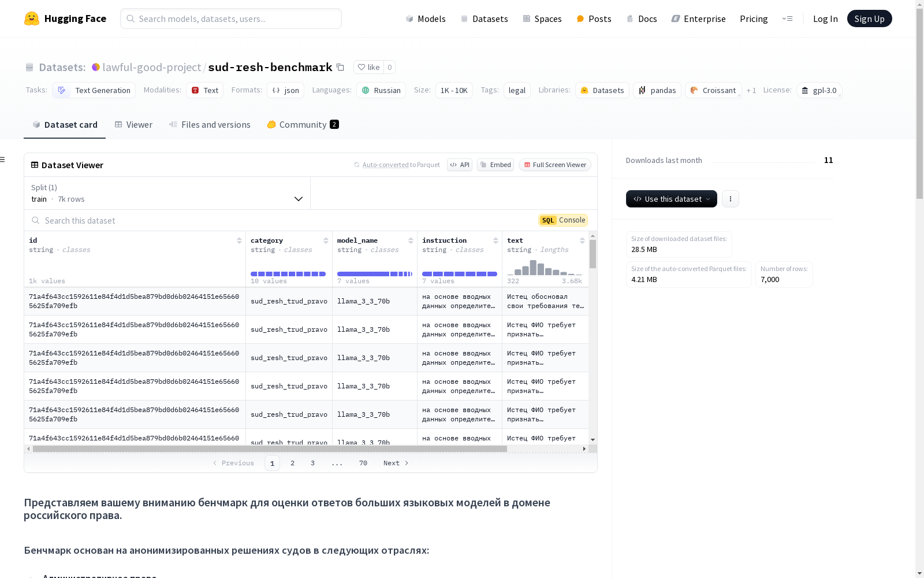The height and width of the screenshot is (578, 924).
Task: Click the table vertical scrollbar thumb
Action: [593, 254]
